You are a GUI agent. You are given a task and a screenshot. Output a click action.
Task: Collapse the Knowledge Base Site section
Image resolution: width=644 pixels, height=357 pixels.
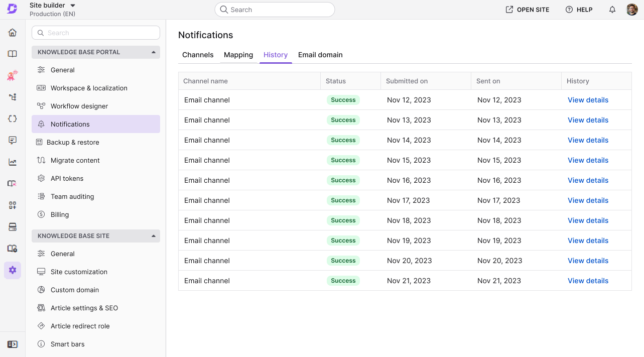(x=96, y=236)
